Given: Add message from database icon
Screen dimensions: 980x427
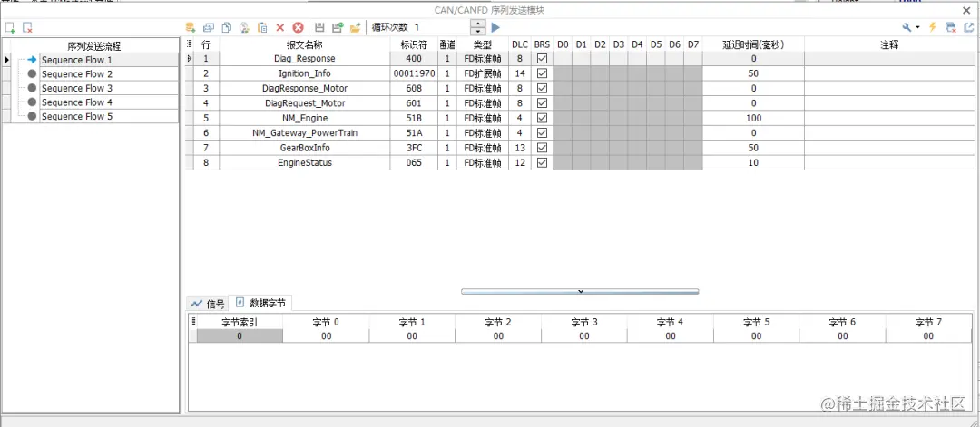Looking at the screenshot, I should tap(191, 27).
